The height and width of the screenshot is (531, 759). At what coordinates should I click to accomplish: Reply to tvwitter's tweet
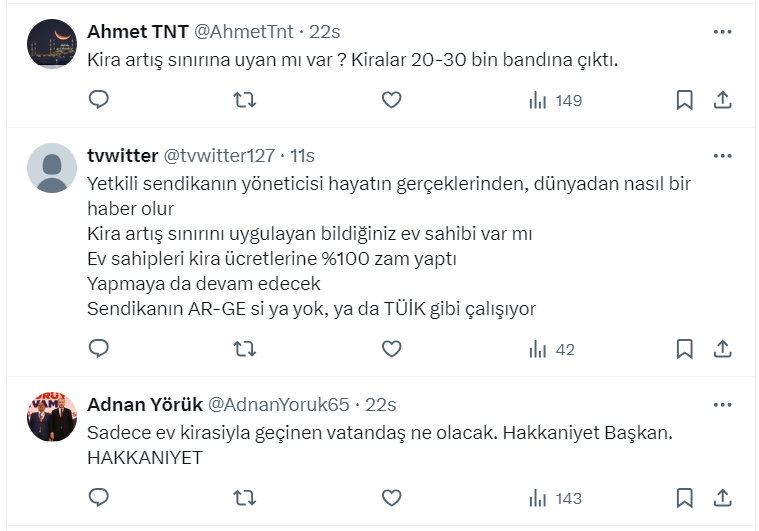point(98,349)
